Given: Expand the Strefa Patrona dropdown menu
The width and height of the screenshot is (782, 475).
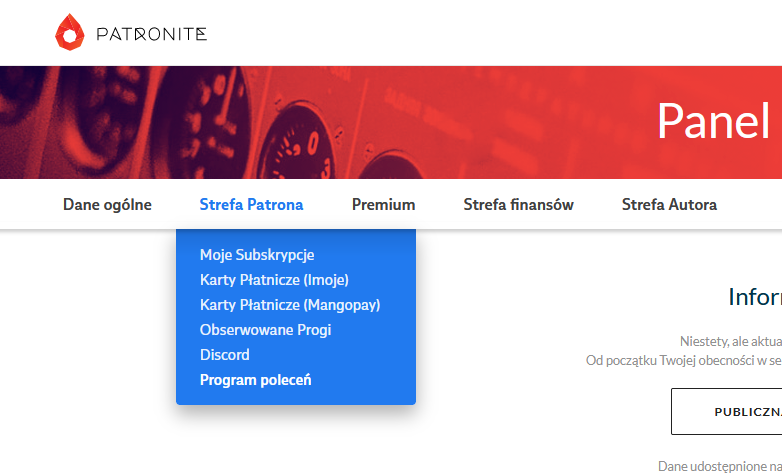Looking at the screenshot, I should pos(251,205).
